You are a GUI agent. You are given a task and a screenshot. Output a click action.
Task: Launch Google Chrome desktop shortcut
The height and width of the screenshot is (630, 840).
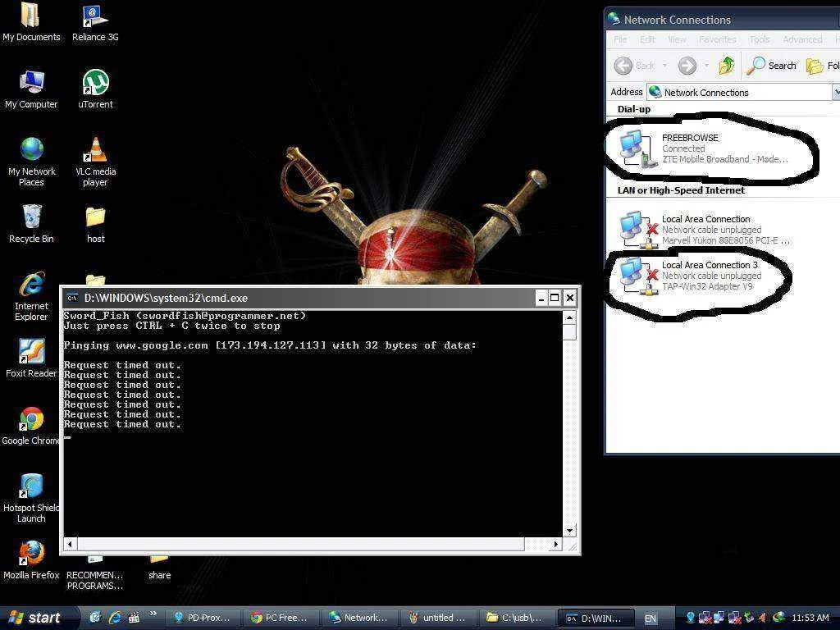coord(31,426)
